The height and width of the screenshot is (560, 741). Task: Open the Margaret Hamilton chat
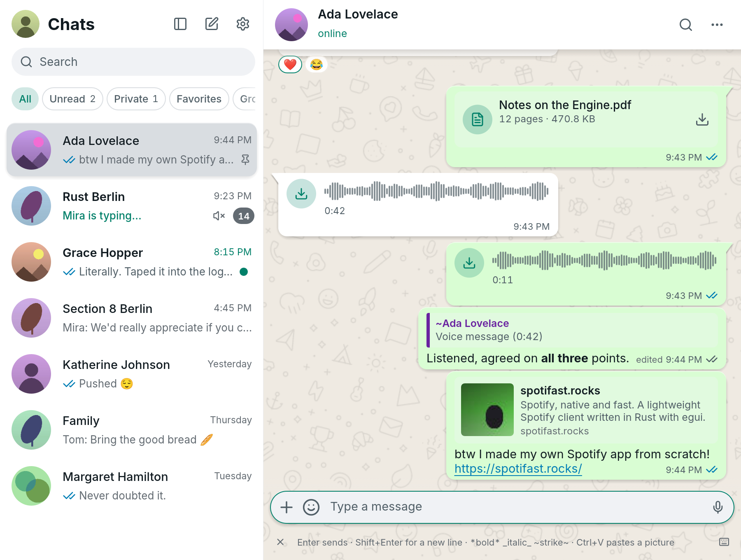tap(132, 486)
